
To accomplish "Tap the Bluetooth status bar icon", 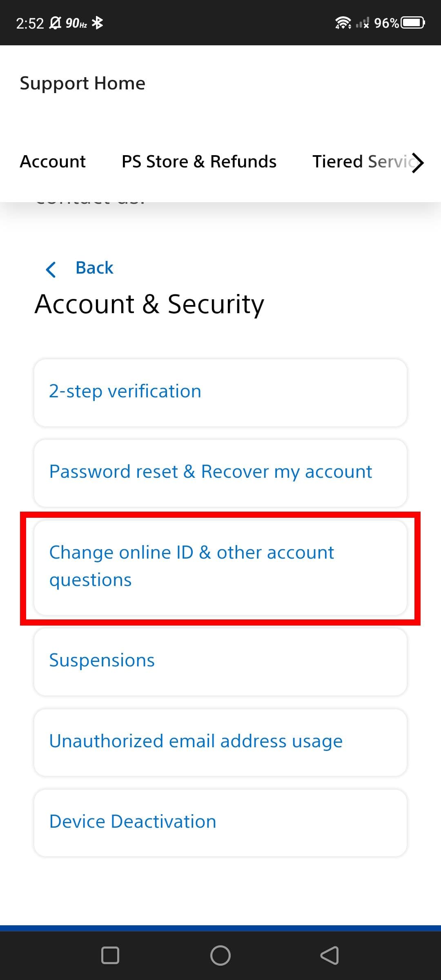I will tap(98, 23).
